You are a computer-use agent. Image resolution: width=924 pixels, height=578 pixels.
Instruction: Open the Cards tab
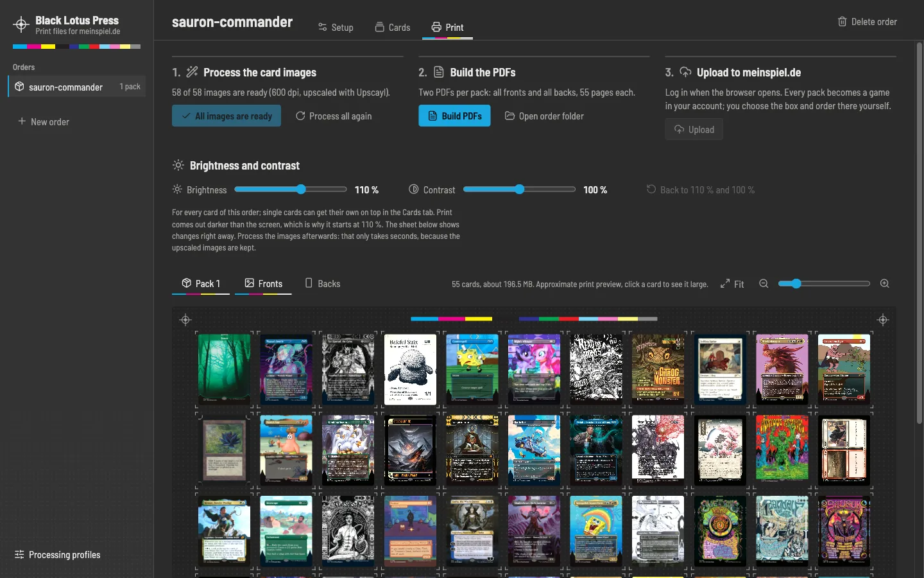tap(392, 27)
